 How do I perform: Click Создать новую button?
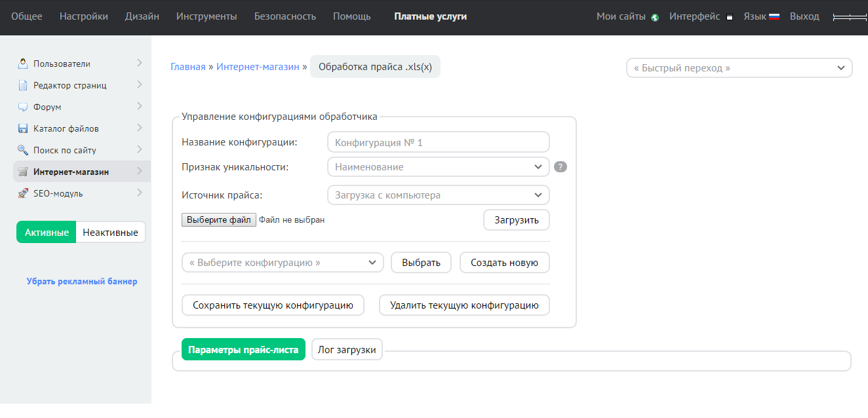(x=504, y=263)
